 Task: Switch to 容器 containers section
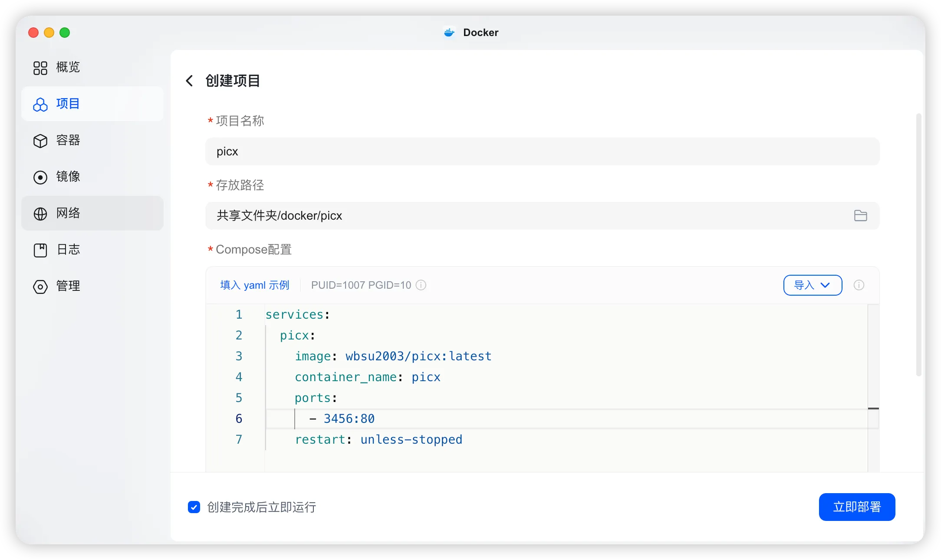coord(92,141)
